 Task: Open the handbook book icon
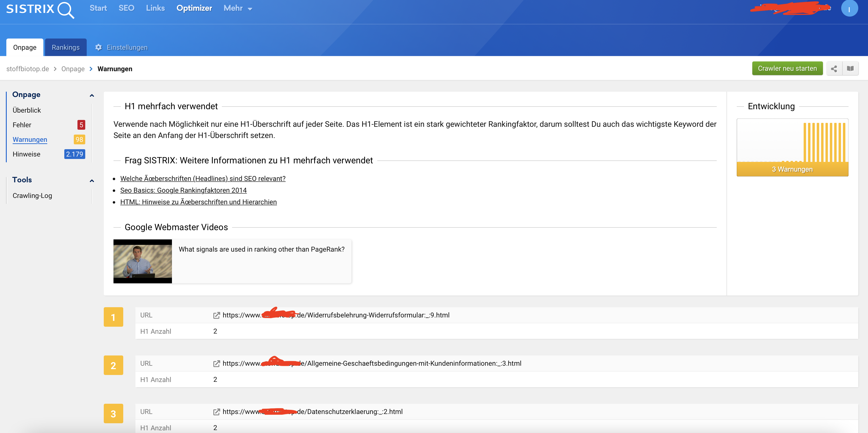(x=850, y=69)
